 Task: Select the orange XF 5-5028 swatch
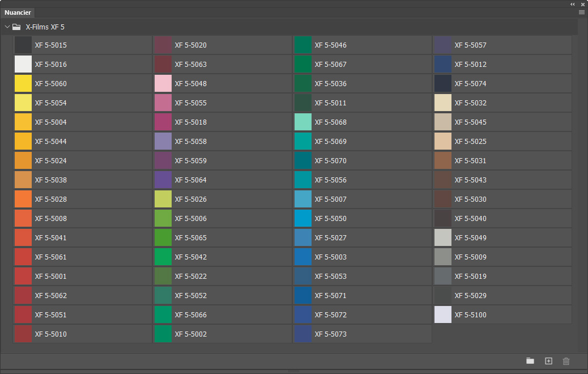click(x=23, y=199)
